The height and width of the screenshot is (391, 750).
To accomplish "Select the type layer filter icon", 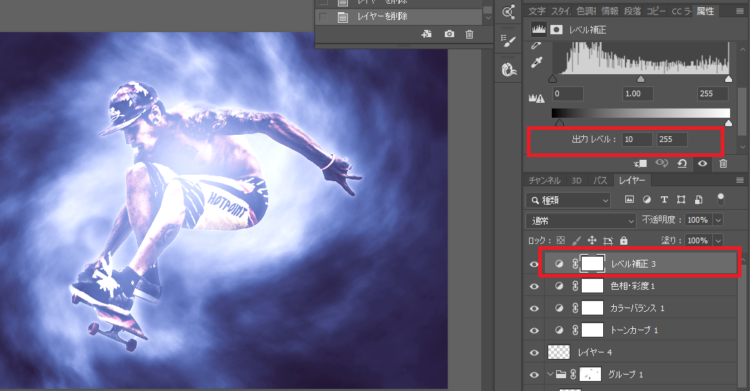I will [x=664, y=200].
